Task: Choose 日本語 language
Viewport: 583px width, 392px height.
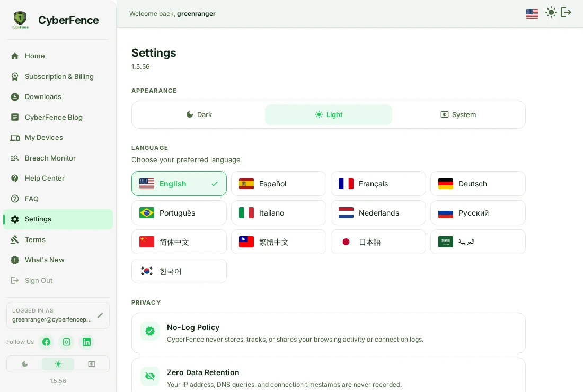Action: coord(378,242)
